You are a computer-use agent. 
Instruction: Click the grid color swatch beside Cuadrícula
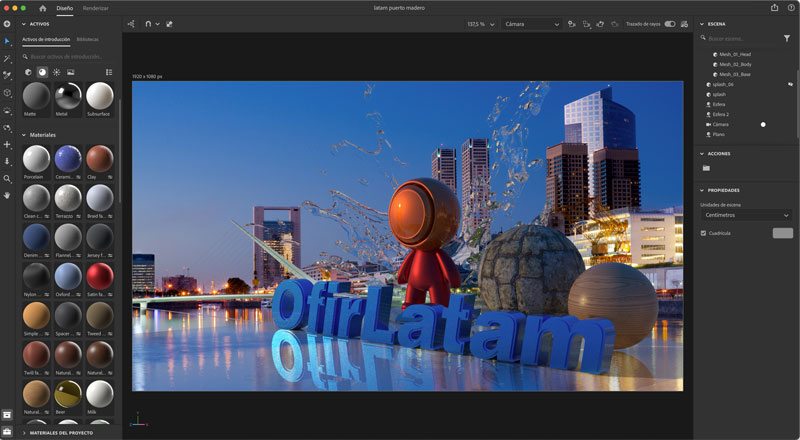click(783, 233)
